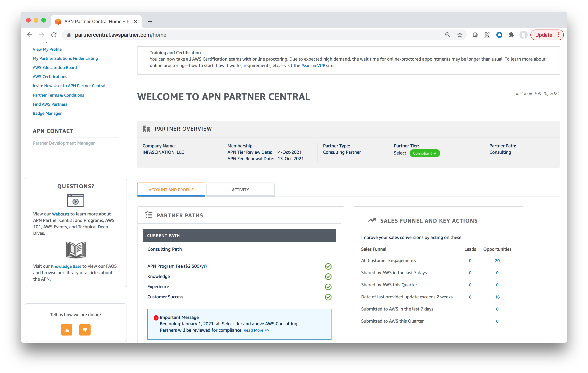Viewport: 588px width, 373px height.
Task: Open 16 opportunities exceeding 2 weeks update
Action: [x=497, y=297]
